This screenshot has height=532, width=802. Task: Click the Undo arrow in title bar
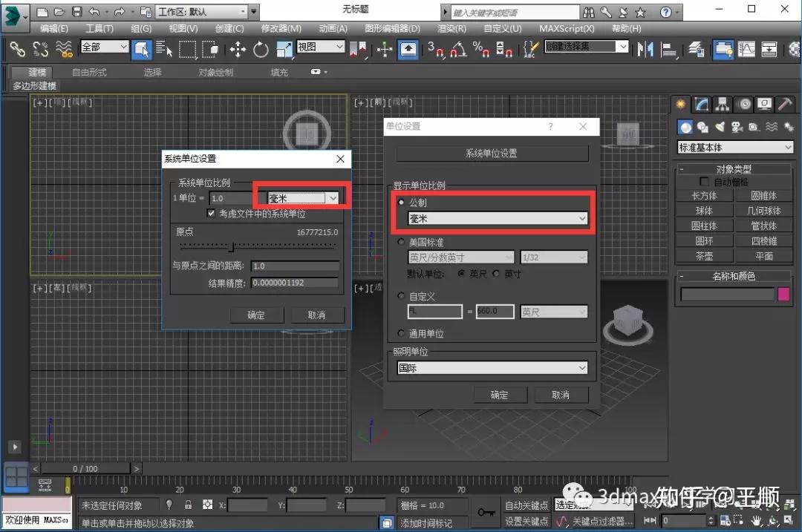(x=94, y=11)
